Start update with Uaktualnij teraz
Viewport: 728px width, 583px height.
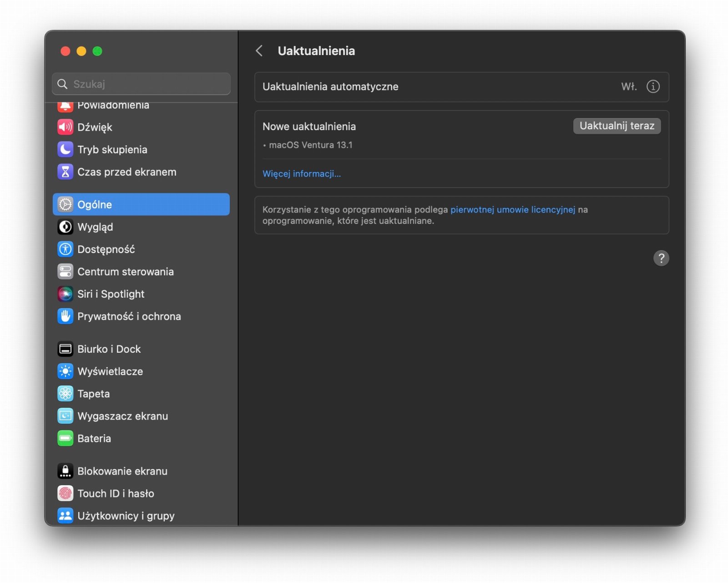(x=617, y=126)
